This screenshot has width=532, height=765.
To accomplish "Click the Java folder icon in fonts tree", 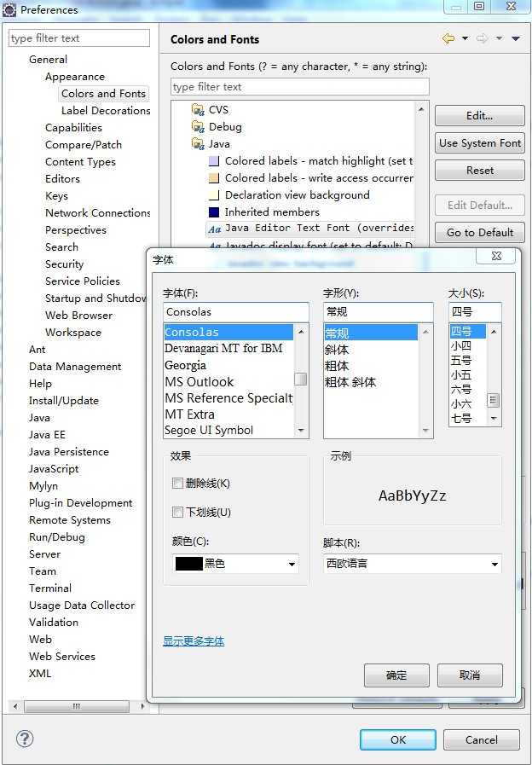I will (x=198, y=144).
